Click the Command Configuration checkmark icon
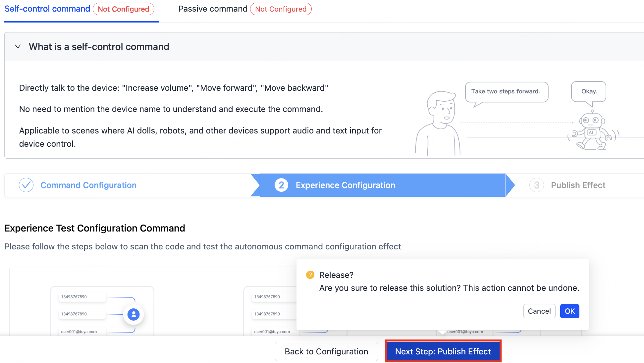The height and width of the screenshot is (363, 644). click(26, 185)
